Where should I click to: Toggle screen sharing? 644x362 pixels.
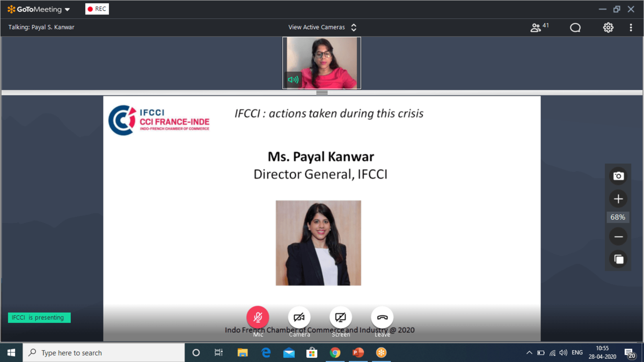[x=341, y=317]
